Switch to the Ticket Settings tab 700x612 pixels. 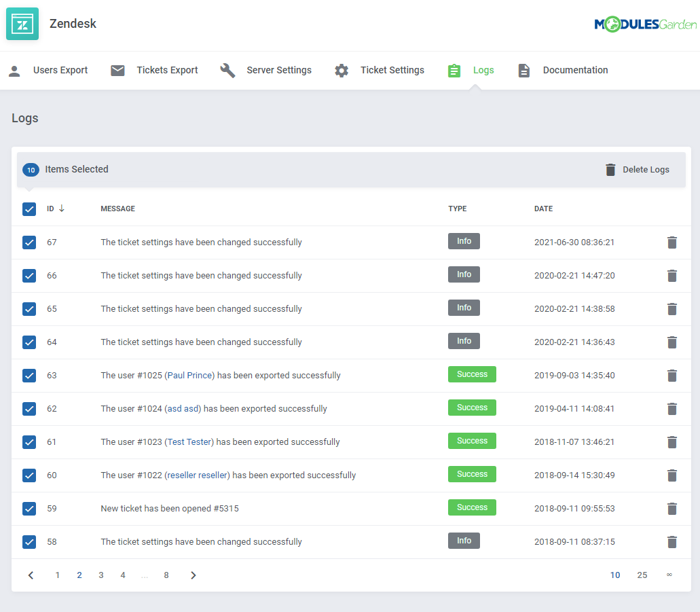coord(392,70)
